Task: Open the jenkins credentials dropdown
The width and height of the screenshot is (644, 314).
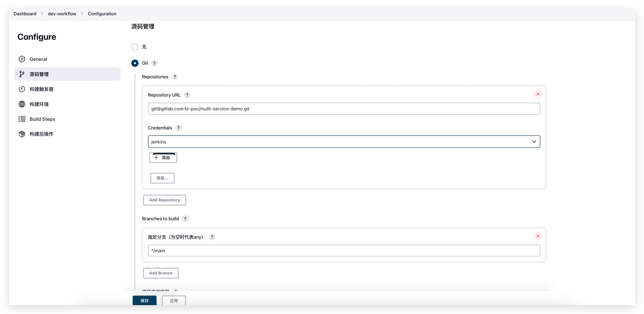Action: click(344, 142)
